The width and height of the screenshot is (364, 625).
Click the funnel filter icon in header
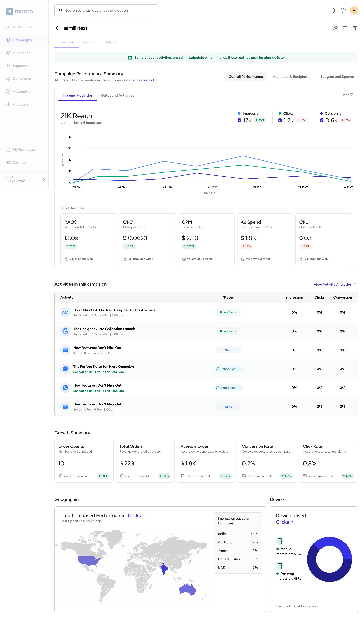[x=355, y=28]
